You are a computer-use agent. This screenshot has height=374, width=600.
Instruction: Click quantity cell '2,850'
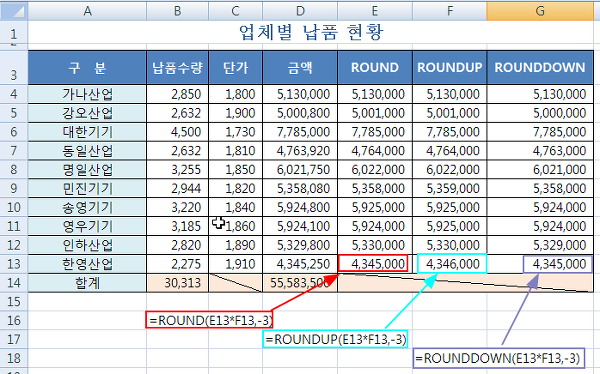(178, 94)
